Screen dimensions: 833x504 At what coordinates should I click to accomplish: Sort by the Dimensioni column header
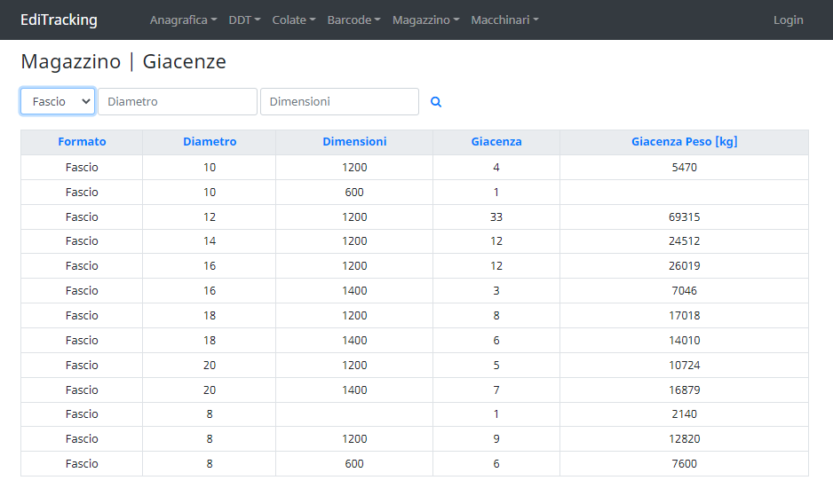pyautogui.click(x=354, y=142)
